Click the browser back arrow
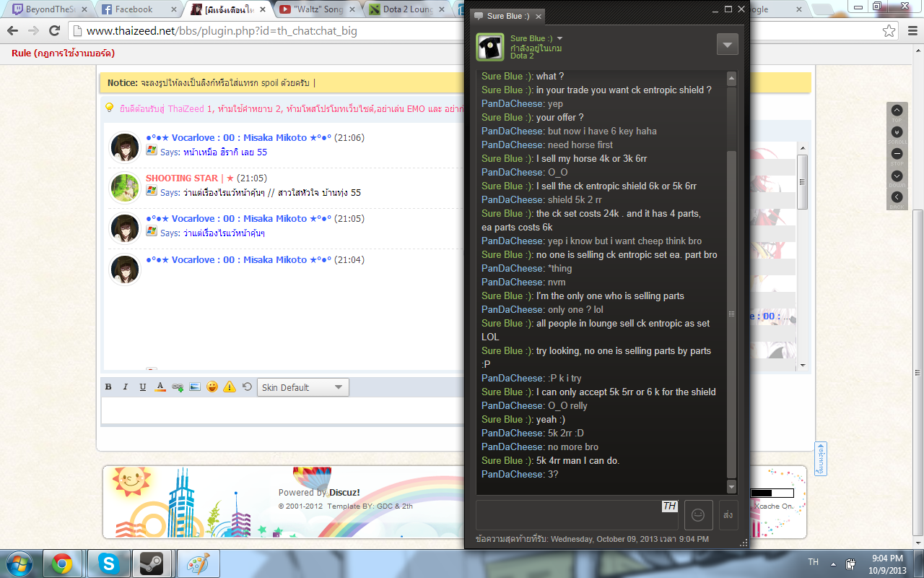924x578 pixels. (x=12, y=31)
